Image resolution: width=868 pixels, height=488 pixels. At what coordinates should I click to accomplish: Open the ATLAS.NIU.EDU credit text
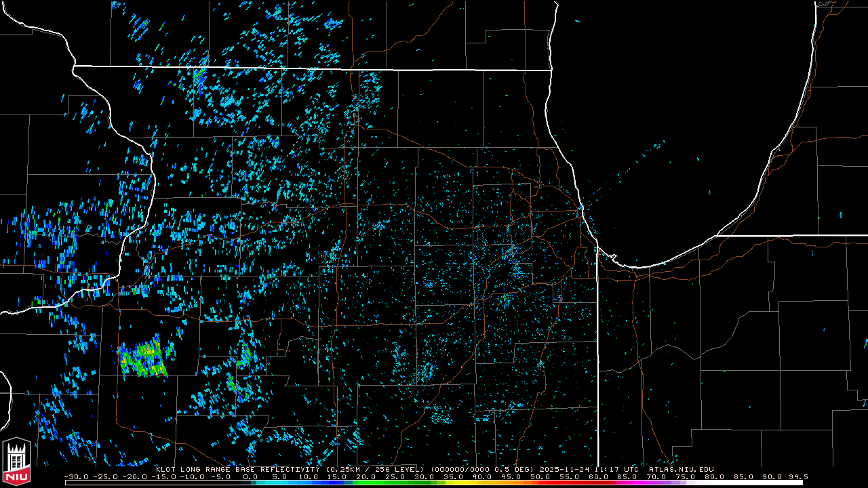[x=682, y=469]
